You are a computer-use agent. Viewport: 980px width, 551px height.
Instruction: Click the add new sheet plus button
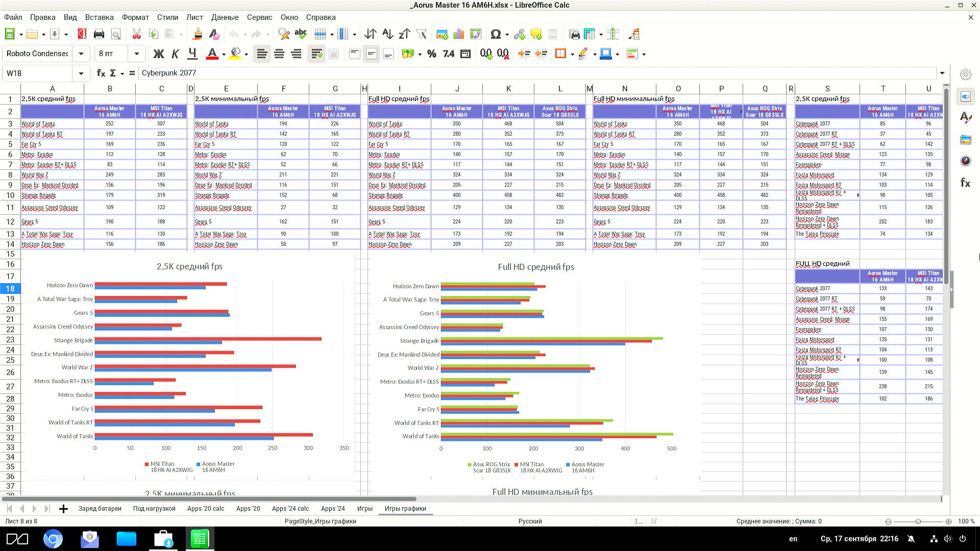[63, 508]
